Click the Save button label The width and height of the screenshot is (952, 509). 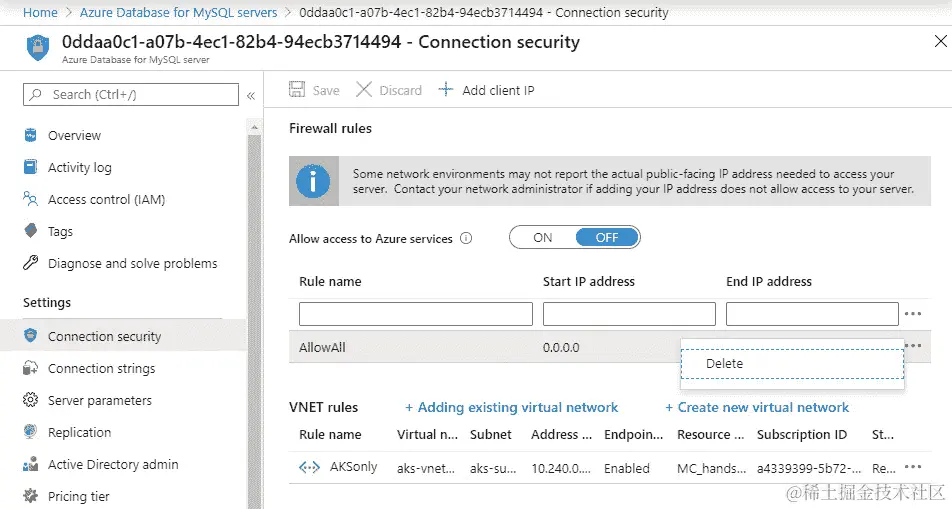click(326, 91)
